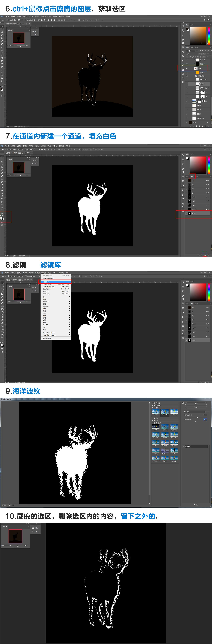Filter for adjustment layers in step 6 Layers panel
The width and height of the screenshot is (212, 644).
tap(200, 51)
